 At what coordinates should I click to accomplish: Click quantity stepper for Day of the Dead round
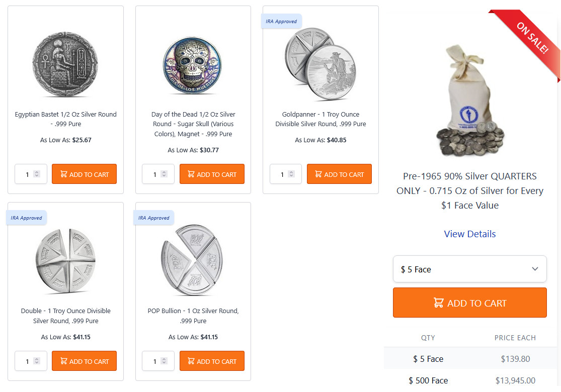(x=164, y=174)
